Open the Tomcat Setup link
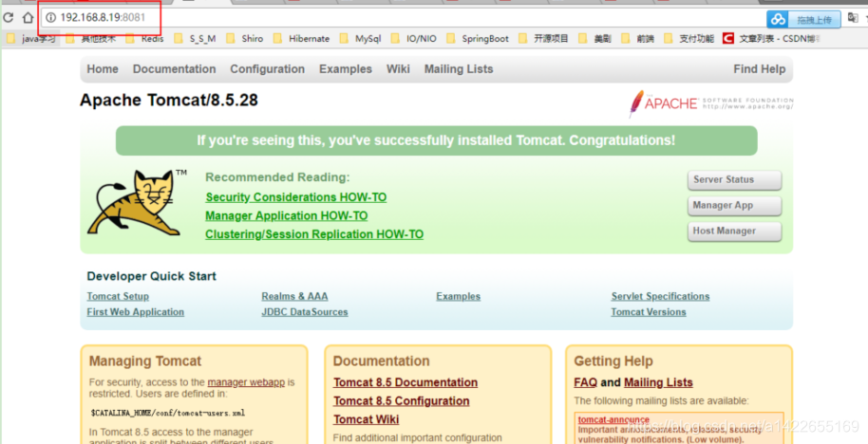This screenshot has height=444, width=868. (x=118, y=296)
